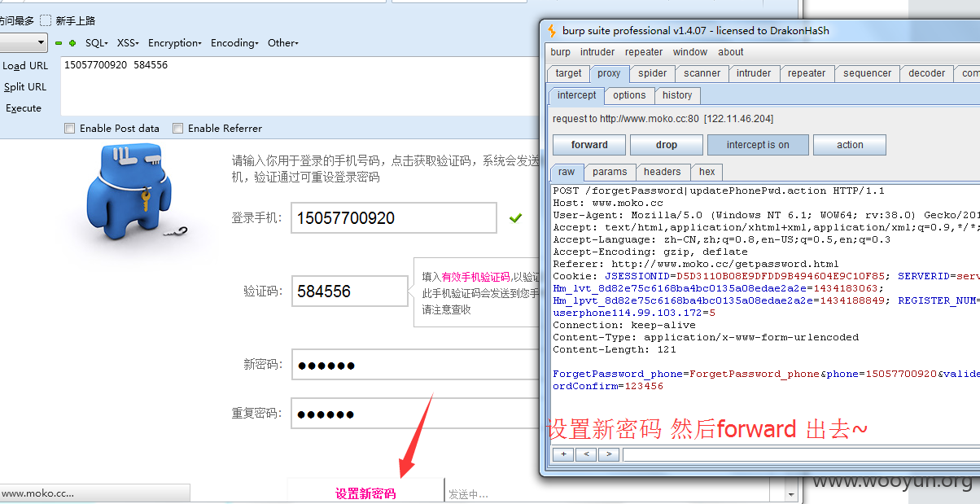The width and height of the screenshot is (980, 504).
Task: Click Load URL in HackBar
Action: (25, 66)
